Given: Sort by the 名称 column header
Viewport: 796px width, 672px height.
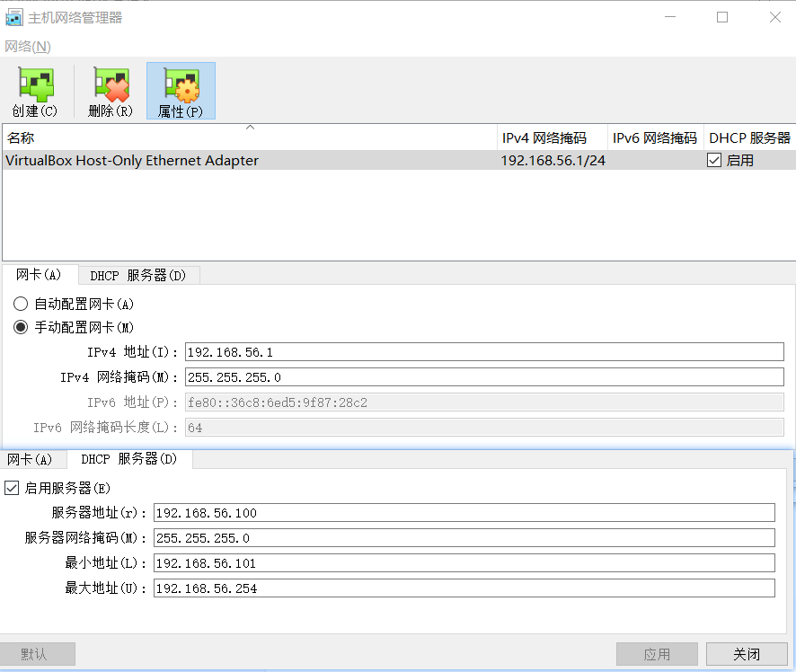Looking at the screenshot, I should (x=250, y=137).
